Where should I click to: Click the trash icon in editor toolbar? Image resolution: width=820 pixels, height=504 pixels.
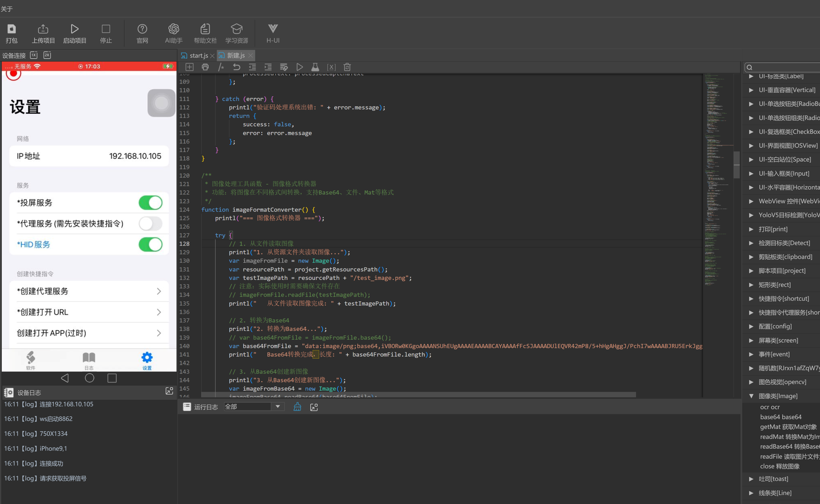coord(347,67)
